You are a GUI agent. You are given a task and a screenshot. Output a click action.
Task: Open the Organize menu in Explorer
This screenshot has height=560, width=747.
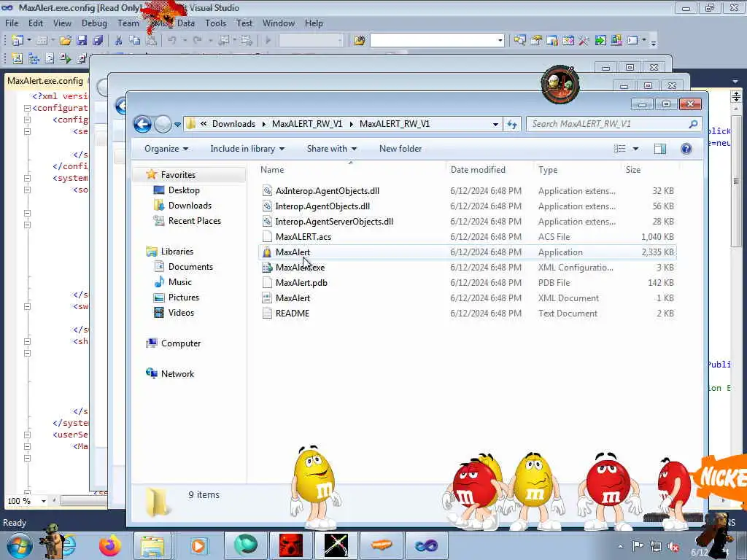click(x=166, y=149)
